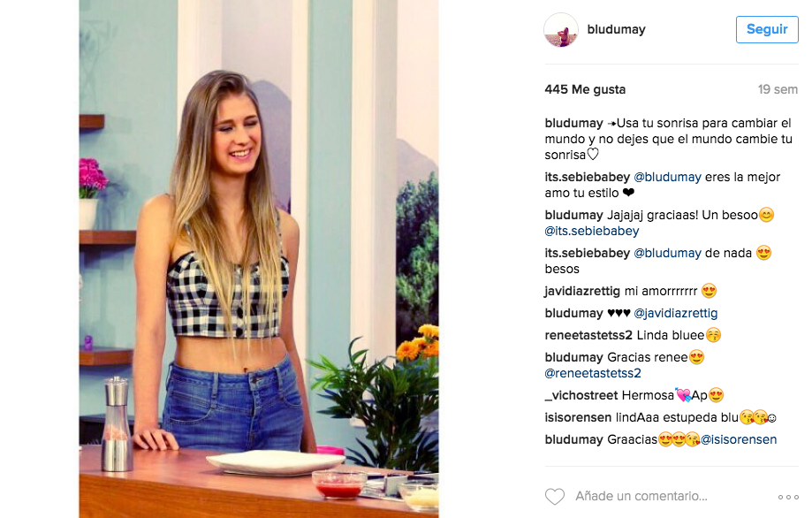This screenshot has width=812, height=518.
Task: Open the 19 sem timestamp link
Action: click(778, 89)
